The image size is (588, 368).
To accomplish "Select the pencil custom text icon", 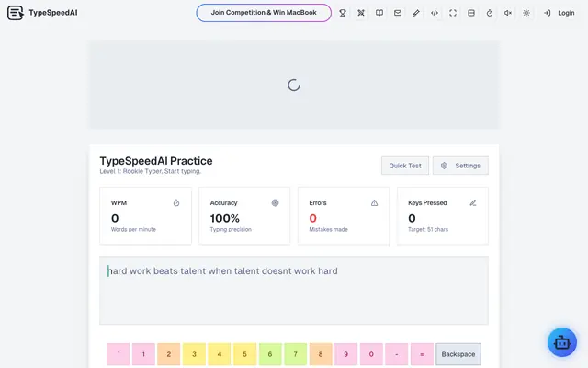I will 416,13.
